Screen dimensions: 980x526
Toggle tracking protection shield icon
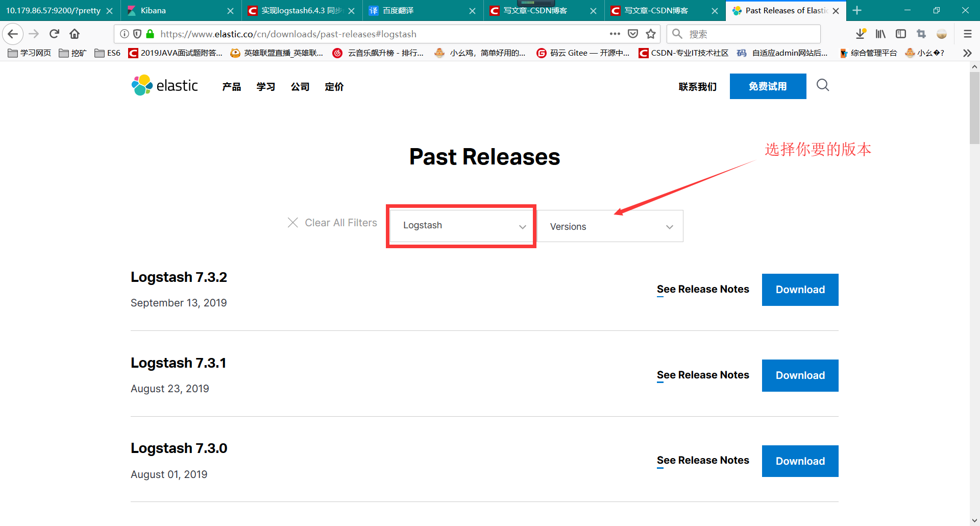137,34
